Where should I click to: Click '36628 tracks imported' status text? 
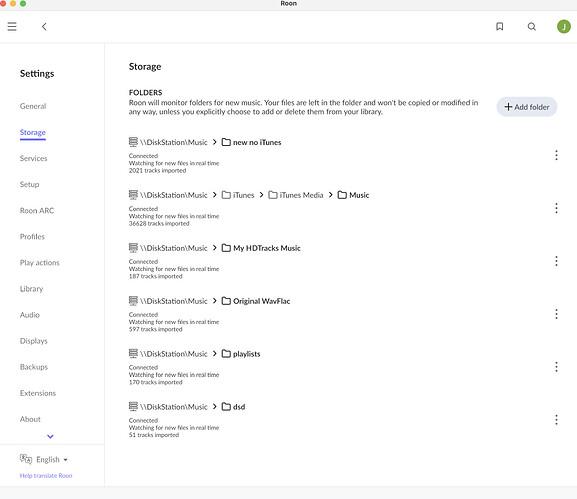(159, 223)
